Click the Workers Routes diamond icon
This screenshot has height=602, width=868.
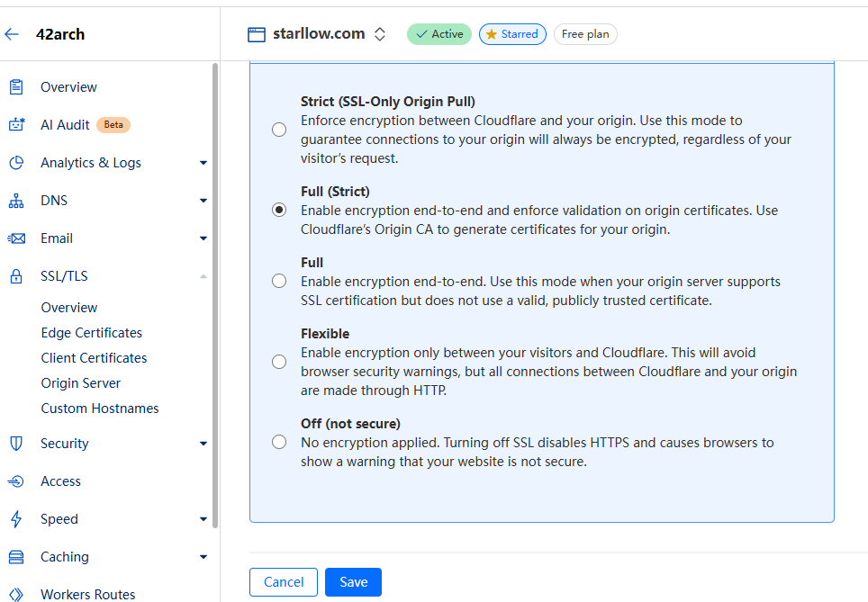(x=16, y=594)
